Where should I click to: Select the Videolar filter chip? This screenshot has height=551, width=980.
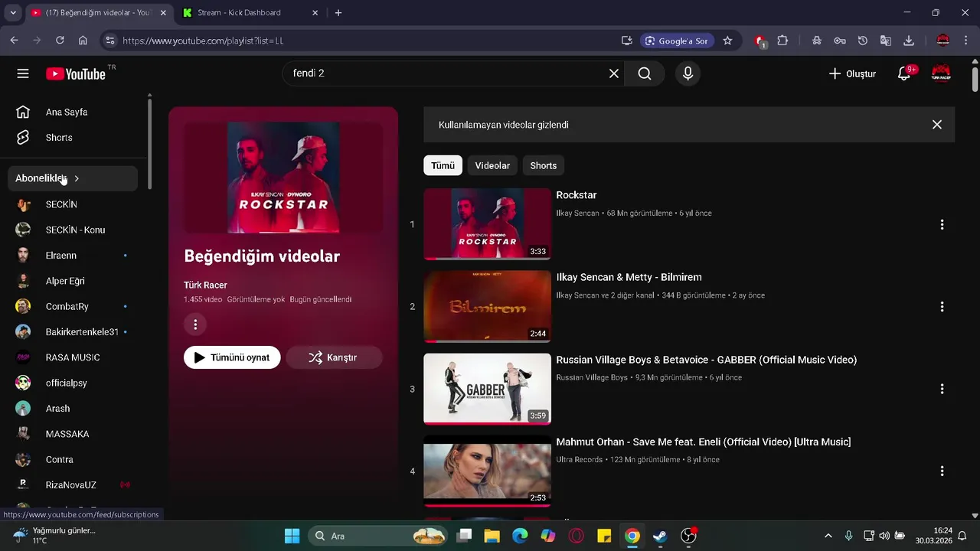pyautogui.click(x=492, y=165)
